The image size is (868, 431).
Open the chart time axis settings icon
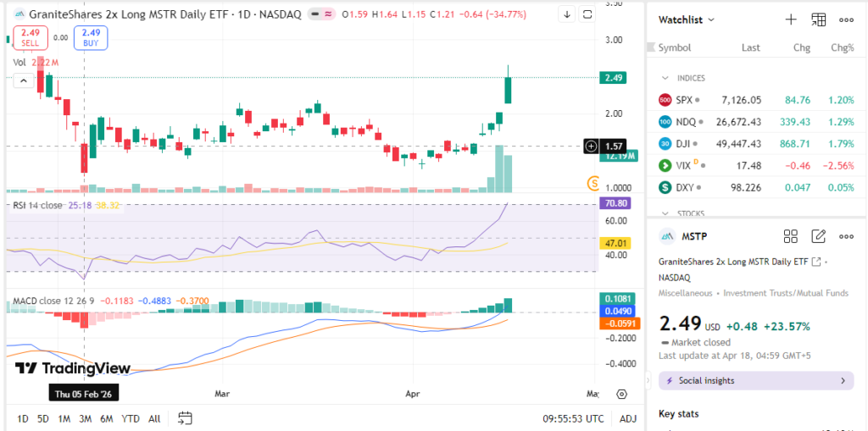[x=621, y=395]
